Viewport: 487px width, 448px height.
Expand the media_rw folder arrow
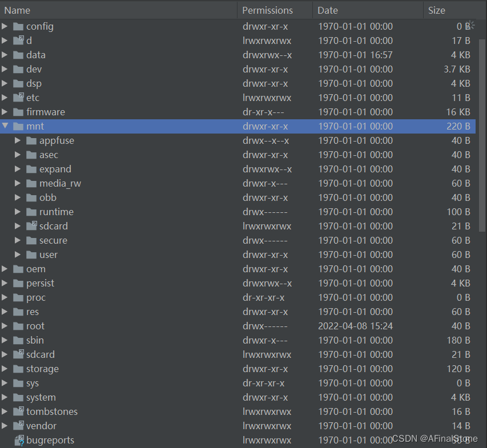coord(17,183)
